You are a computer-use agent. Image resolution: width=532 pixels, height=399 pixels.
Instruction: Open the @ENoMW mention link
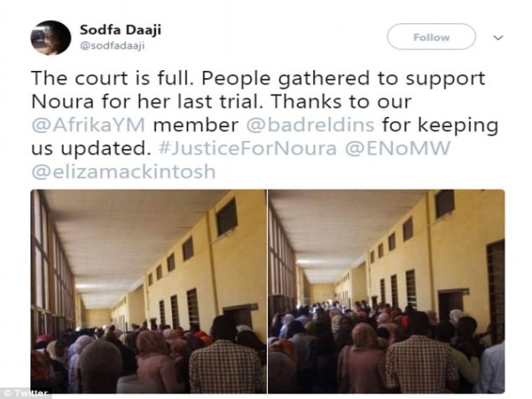(397, 148)
